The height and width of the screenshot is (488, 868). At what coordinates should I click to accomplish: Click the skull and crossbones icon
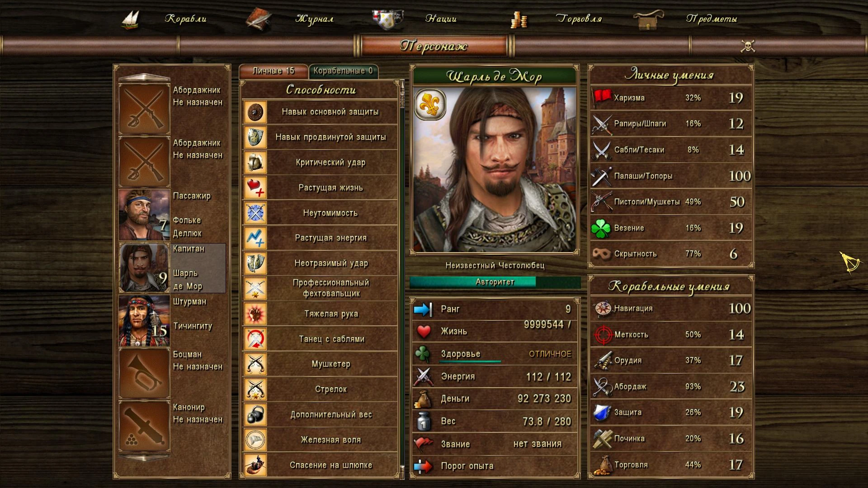tap(748, 46)
